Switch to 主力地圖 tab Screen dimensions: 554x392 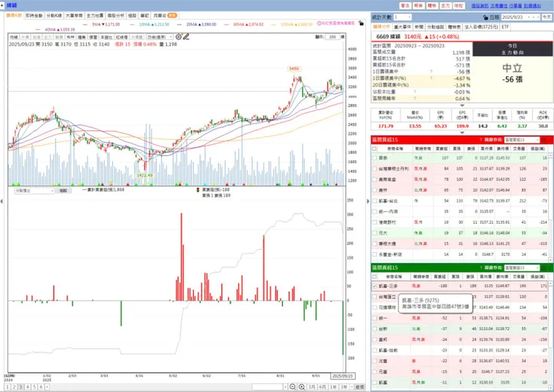[94, 16]
